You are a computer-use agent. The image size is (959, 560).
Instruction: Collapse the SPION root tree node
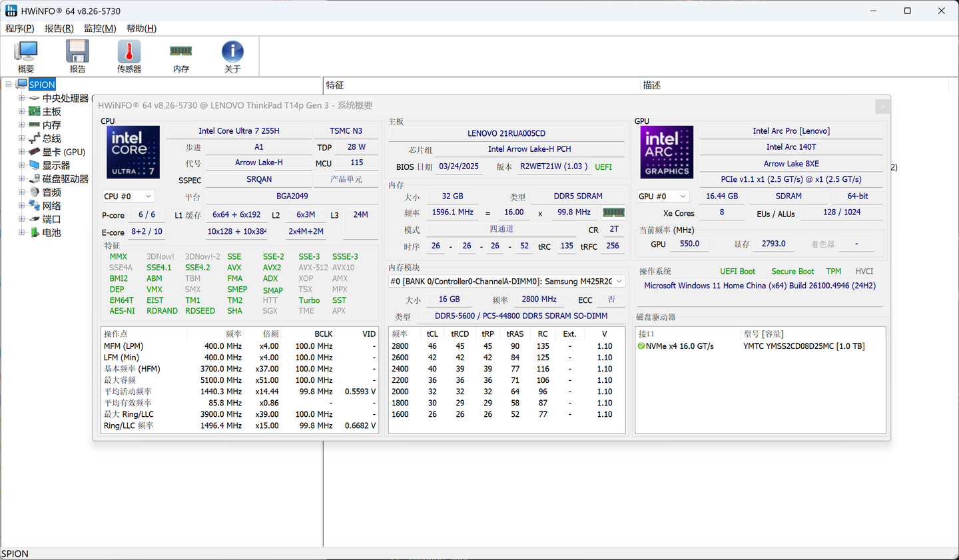point(9,85)
